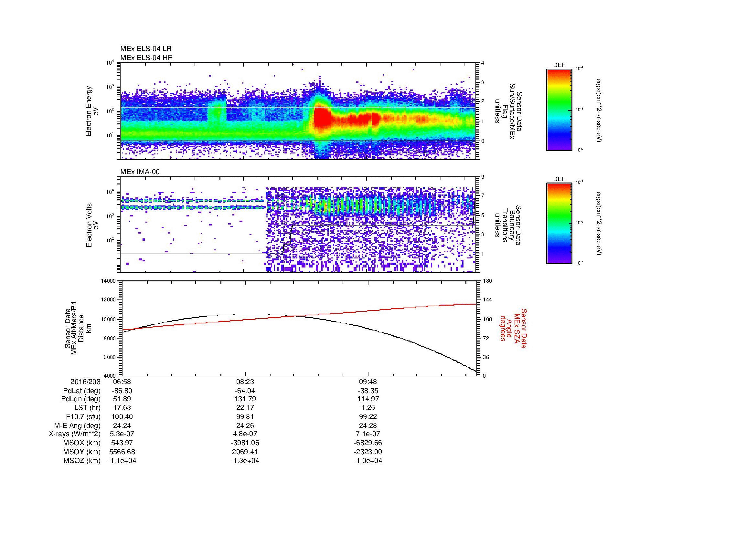Click the top color bar units label
Screen dimensions: 756x534
(x=599, y=110)
